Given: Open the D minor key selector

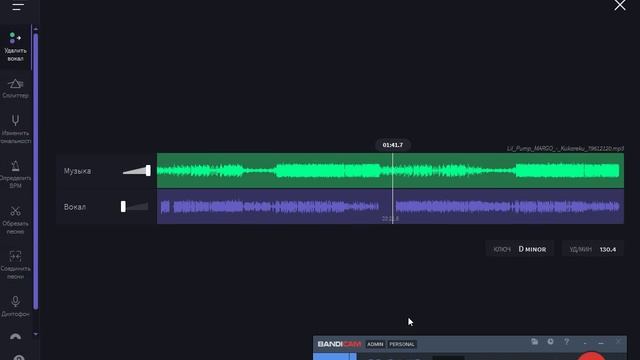Looking at the screenshot, I should (x=520, y=249).
